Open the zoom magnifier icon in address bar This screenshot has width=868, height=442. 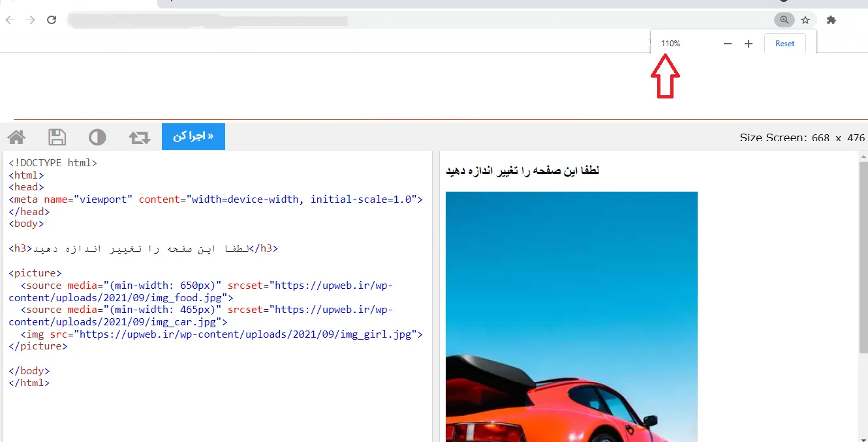pyautogui.click(x=784, y=20)
